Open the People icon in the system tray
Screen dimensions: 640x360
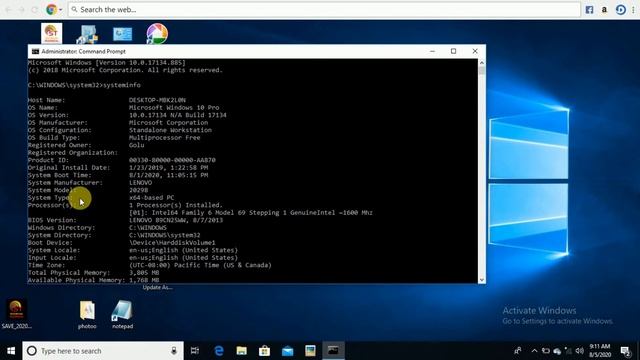[518, 351]
